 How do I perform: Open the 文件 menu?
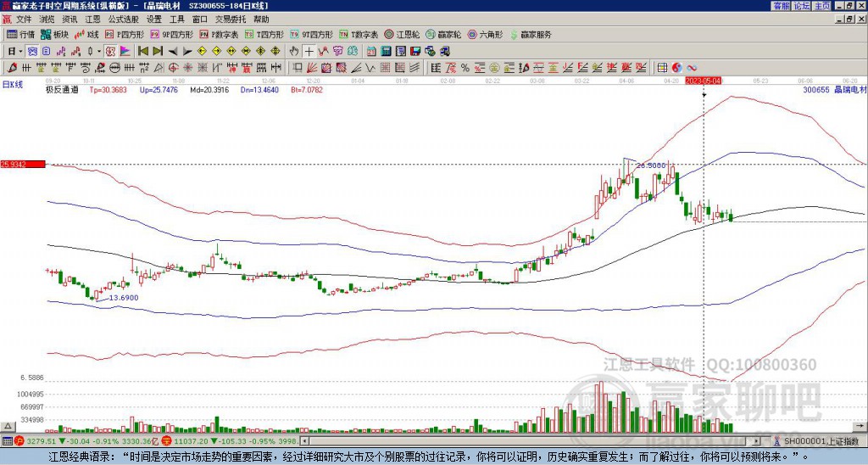[x=24, y=20]
